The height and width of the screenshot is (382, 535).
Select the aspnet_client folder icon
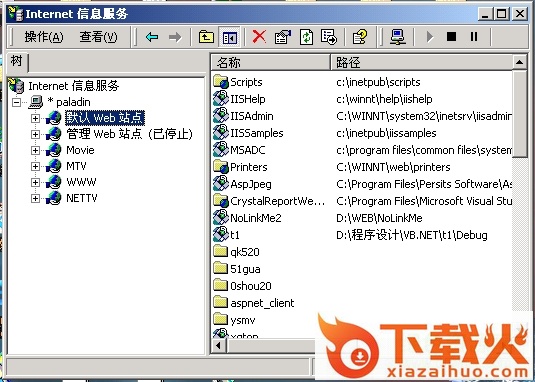(220, 303)
